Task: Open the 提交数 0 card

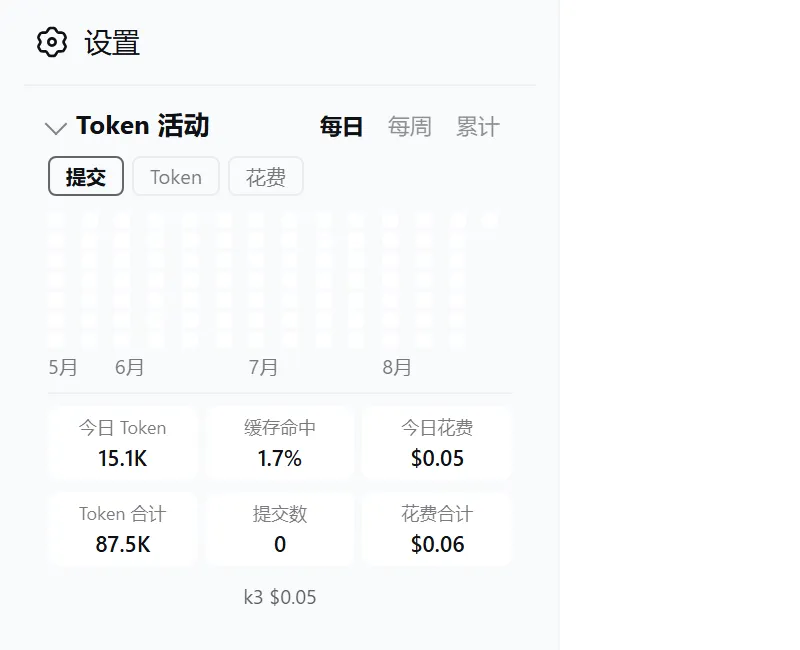Action: 280,529
